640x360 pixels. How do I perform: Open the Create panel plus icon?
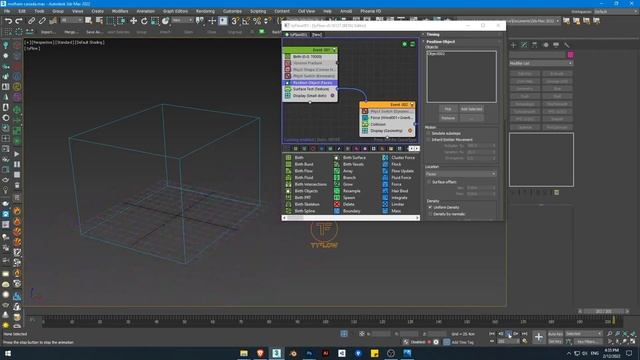click(x=513, y=45)
